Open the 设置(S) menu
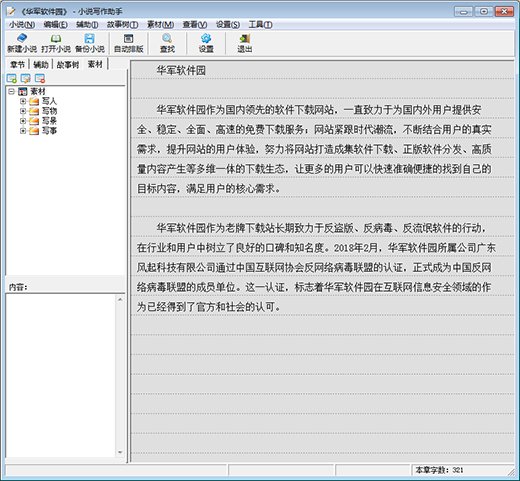Viewport: 520px width, 481px height. click(228, 25)
